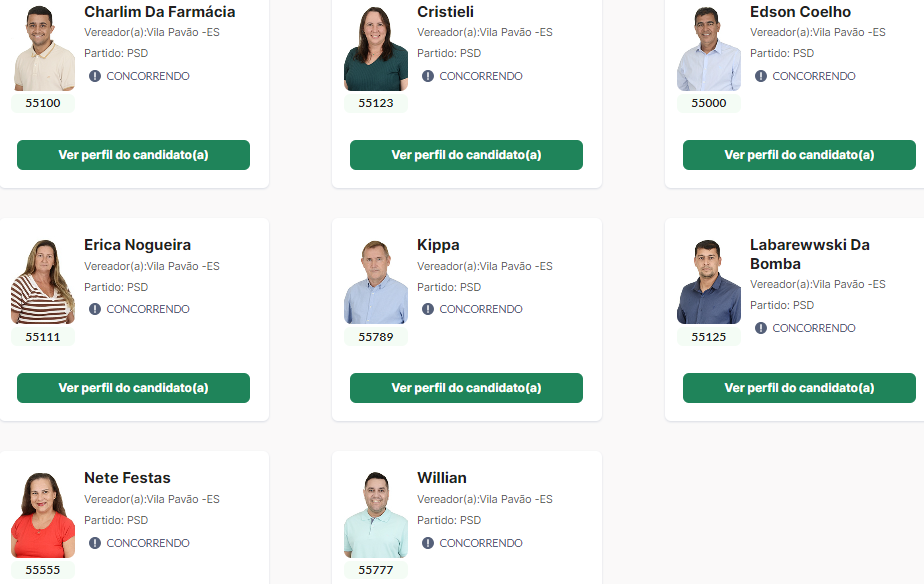This screenshot has width=924, height=584.
Task: Click the exclamation icon on Edson Coelho's card
Action: point(761,76)
